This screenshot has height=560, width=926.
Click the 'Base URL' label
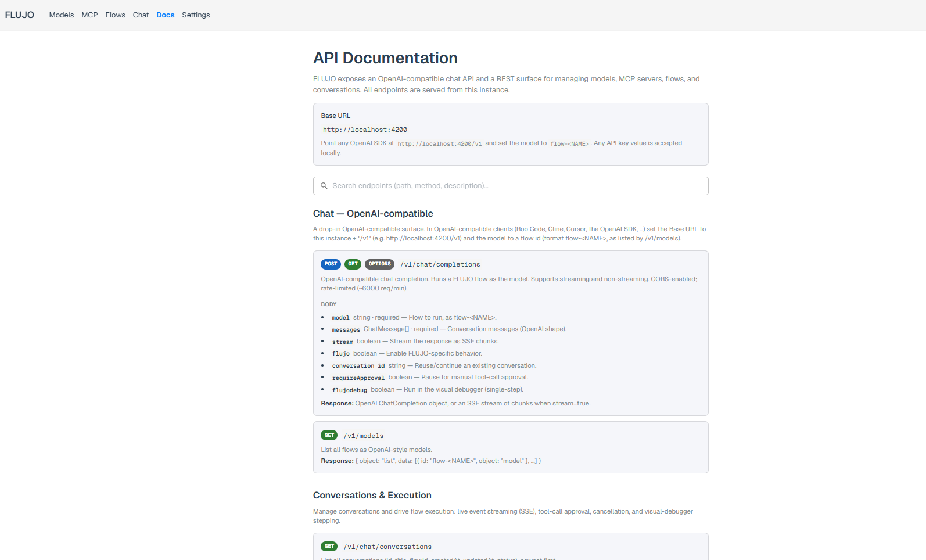(336, 116)
